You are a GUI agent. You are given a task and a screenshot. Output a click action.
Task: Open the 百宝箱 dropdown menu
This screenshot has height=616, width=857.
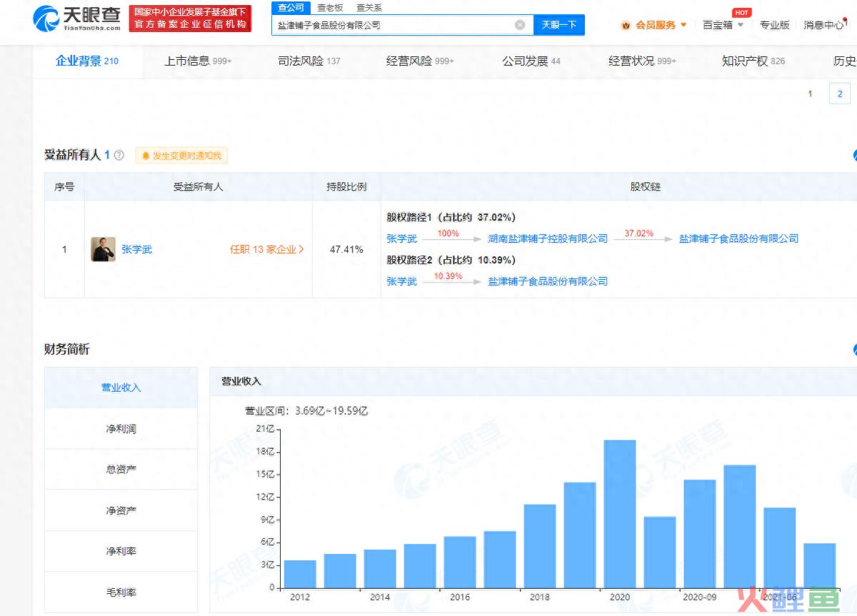723,25
